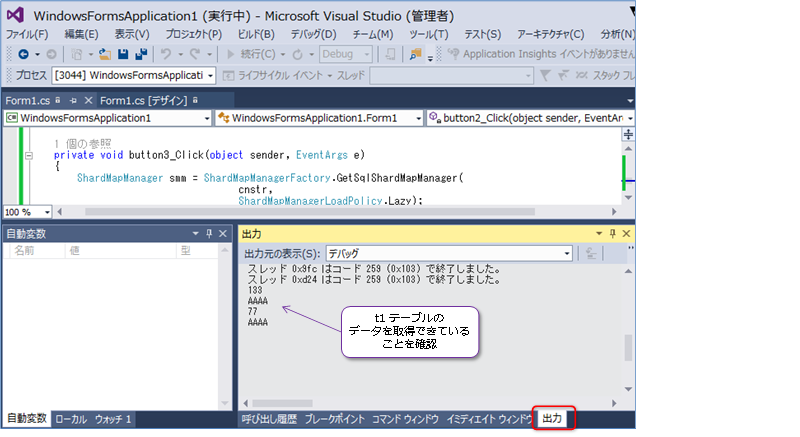
Task: Click the output panel horizontal scrollbar thumb
Action: click(x=282, y=403)
